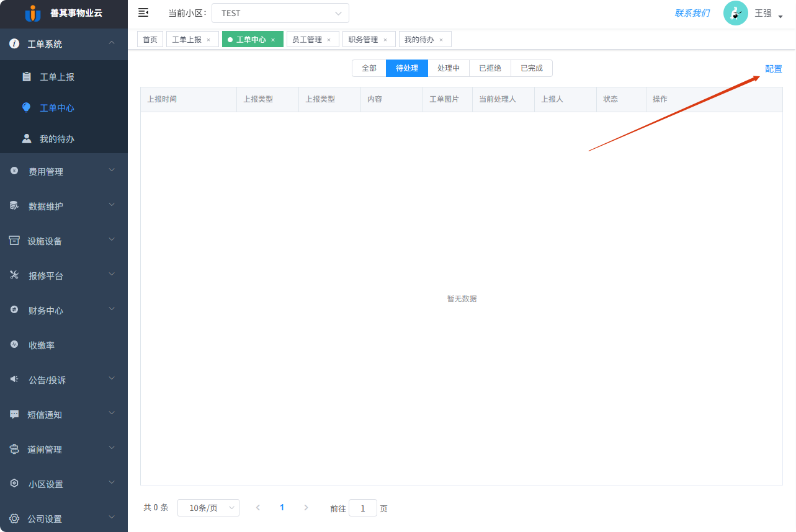Open the 当前小区 TEST dropdown
The height and width of the screenshot is (532, 796).
coord(280,12)
